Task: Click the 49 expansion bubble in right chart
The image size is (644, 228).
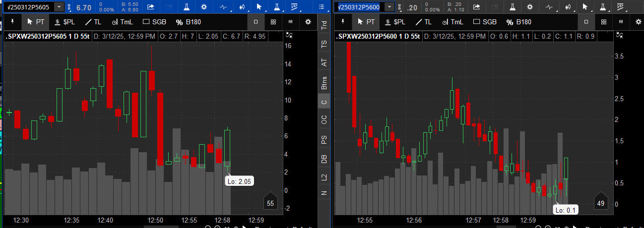Action: [600, 201]
